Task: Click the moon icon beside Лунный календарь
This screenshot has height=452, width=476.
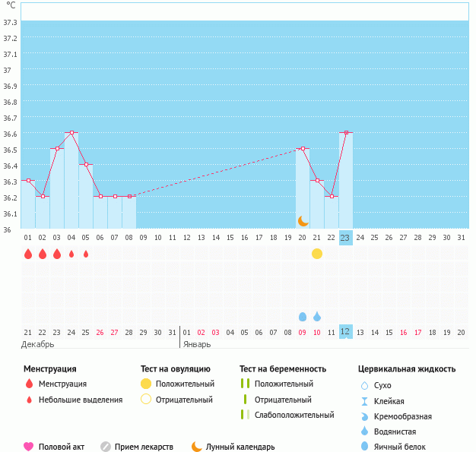Action: coord(197,447)
